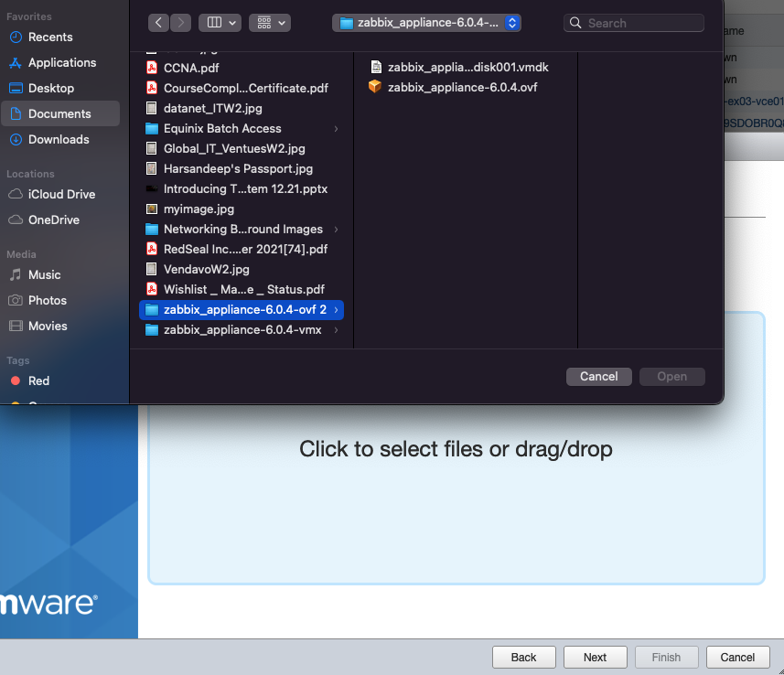This screenshot has width=784, height=675.
Task: Select datanet_ITW2.jpg file
Action: coord(242,108)
